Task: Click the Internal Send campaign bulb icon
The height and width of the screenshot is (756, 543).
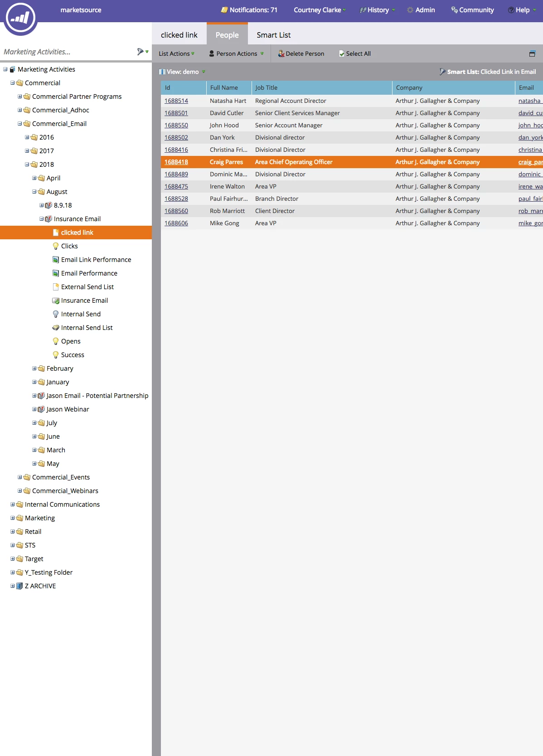Action: [x=56, y=314]
